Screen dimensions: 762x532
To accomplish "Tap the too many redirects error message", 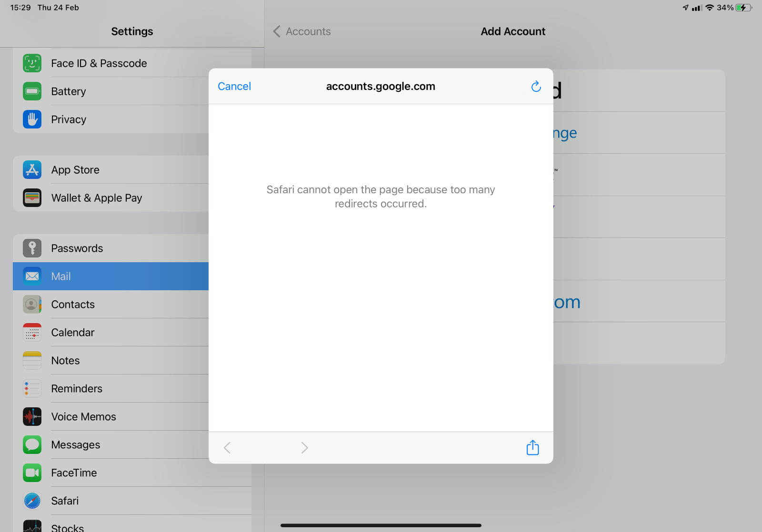I will tap(381, 197).
